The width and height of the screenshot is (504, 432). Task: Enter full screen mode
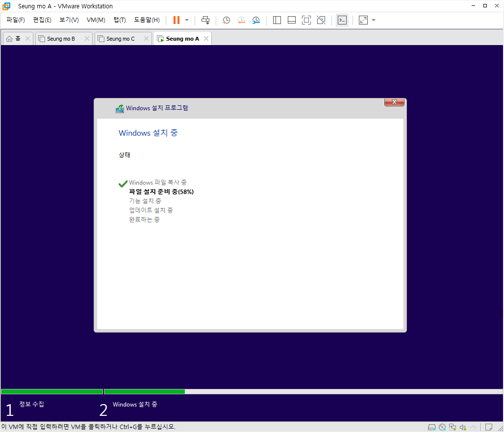(306, 20)
